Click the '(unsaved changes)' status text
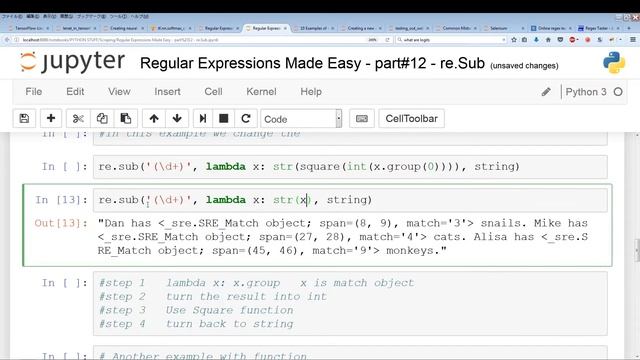This screenshot has width=640, height=360. click(524, 65)
